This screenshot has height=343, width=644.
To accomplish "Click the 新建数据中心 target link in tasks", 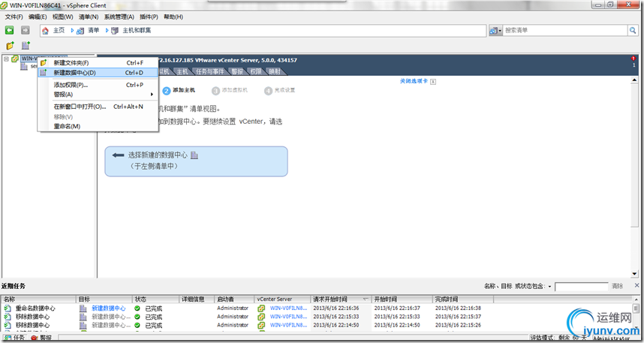I will (109, 308).
